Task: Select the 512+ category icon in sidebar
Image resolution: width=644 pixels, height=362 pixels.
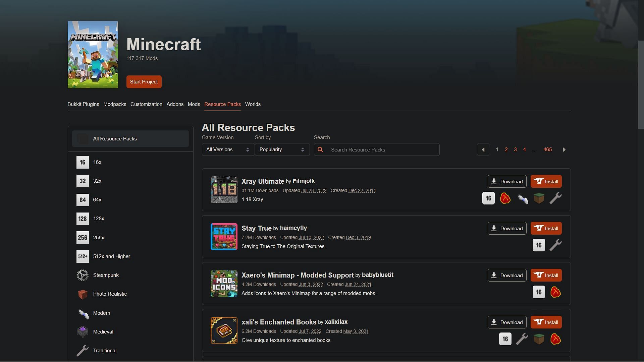Action: [x=83, y=256]
